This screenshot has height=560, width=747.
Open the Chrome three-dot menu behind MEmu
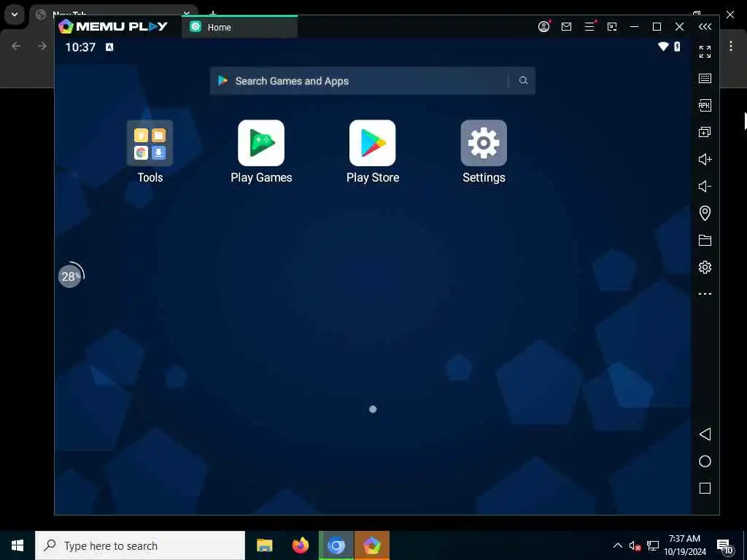point(731,46)
